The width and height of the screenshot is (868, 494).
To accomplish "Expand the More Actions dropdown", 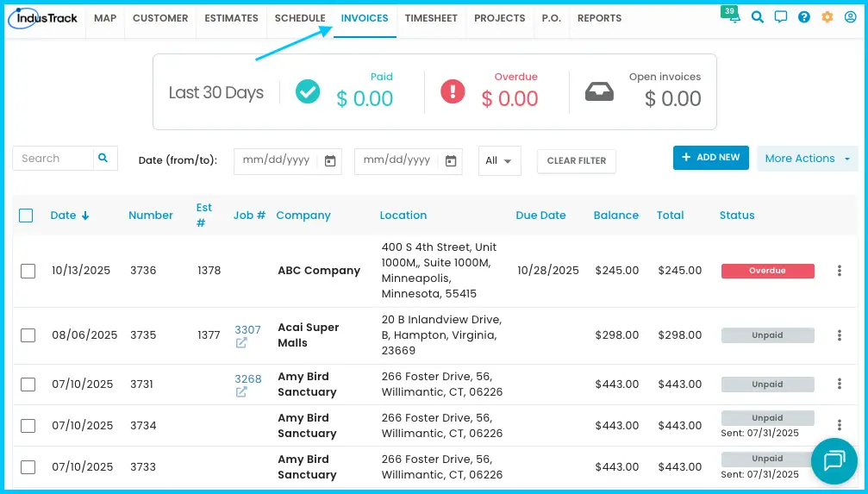I will pos(807,159).
